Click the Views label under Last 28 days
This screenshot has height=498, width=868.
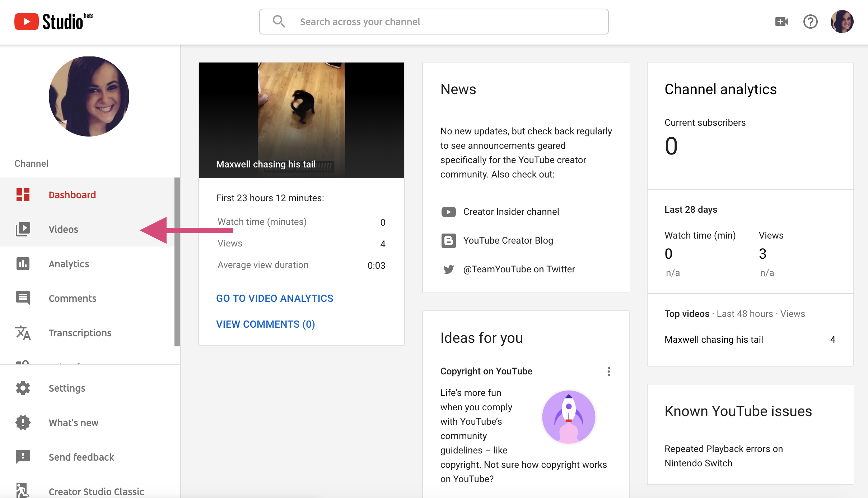coord(771,235)
